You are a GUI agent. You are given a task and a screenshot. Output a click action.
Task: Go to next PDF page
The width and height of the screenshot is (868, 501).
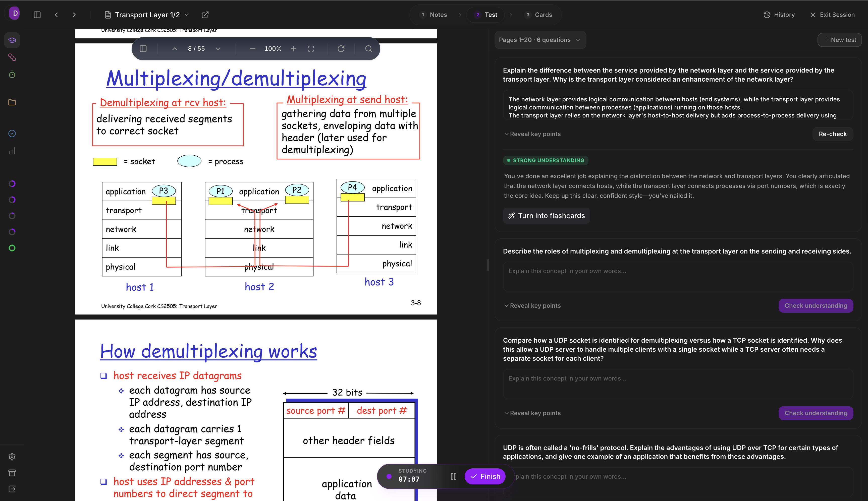click(x=218, y=49)
